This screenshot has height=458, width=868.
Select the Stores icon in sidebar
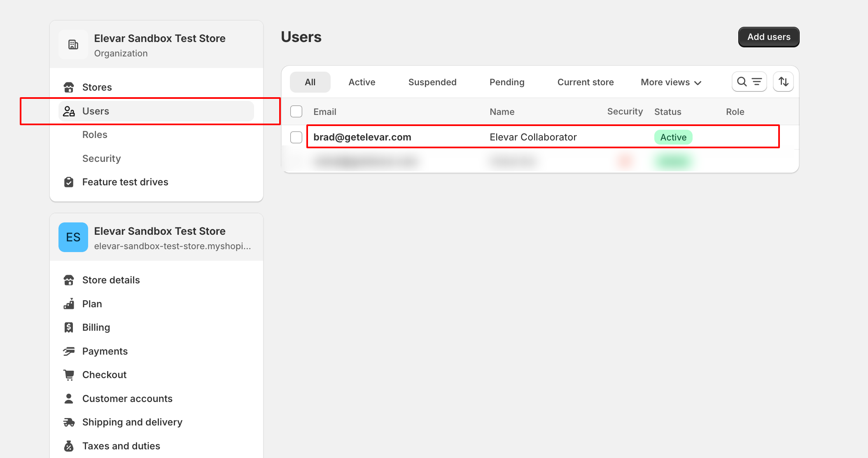[x=69, y=87]
